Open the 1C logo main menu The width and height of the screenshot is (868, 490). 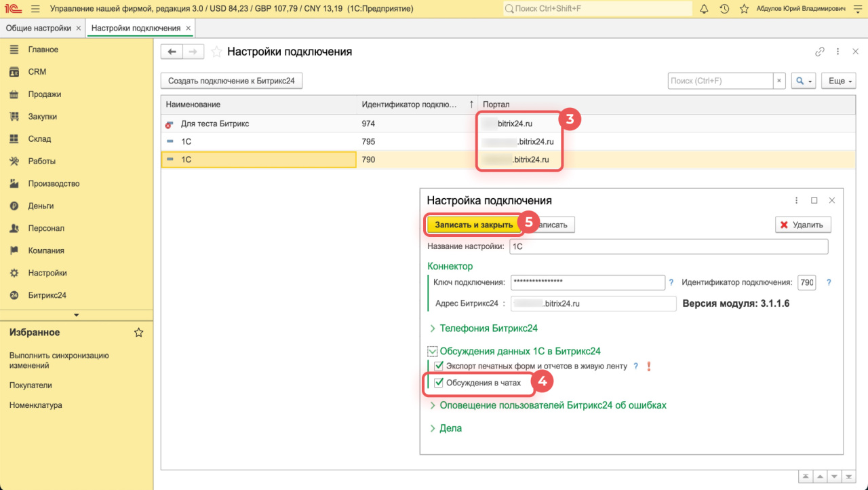pos(14,9)
